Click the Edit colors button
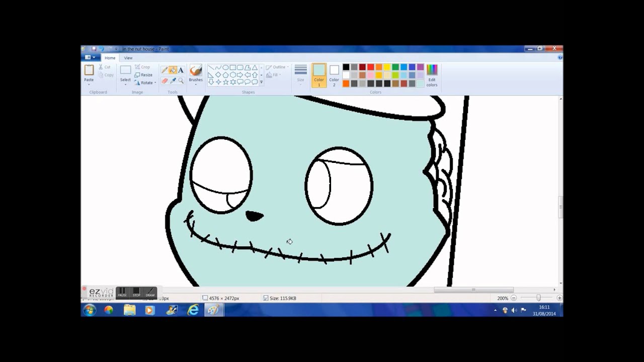 coord(432,75)
